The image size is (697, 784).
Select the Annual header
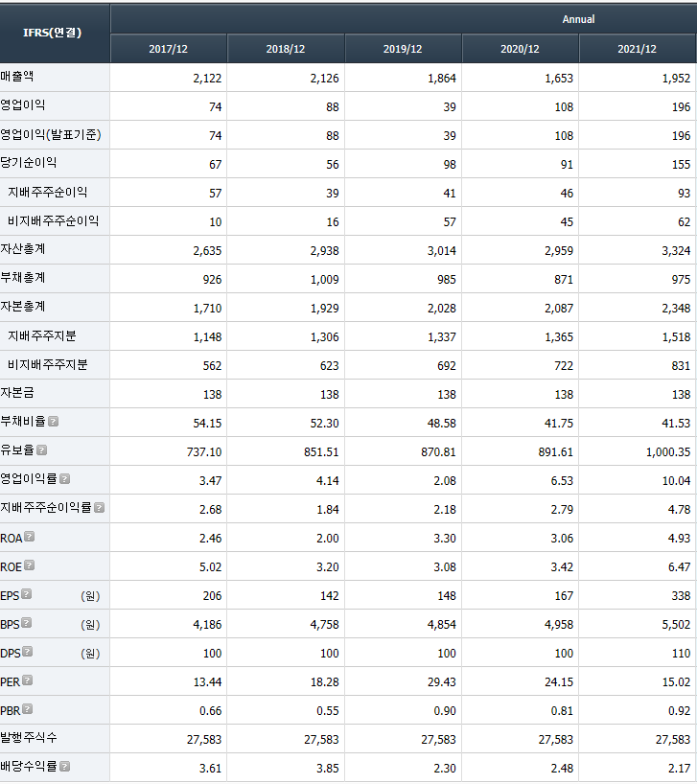(578, 19)
